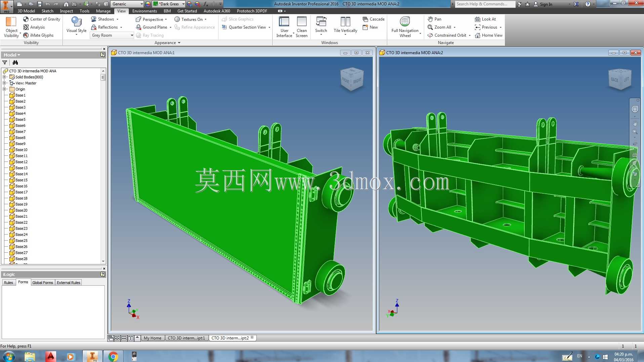Click the Textures On button
Screen dimensions: 644x362
pos(191,19)
